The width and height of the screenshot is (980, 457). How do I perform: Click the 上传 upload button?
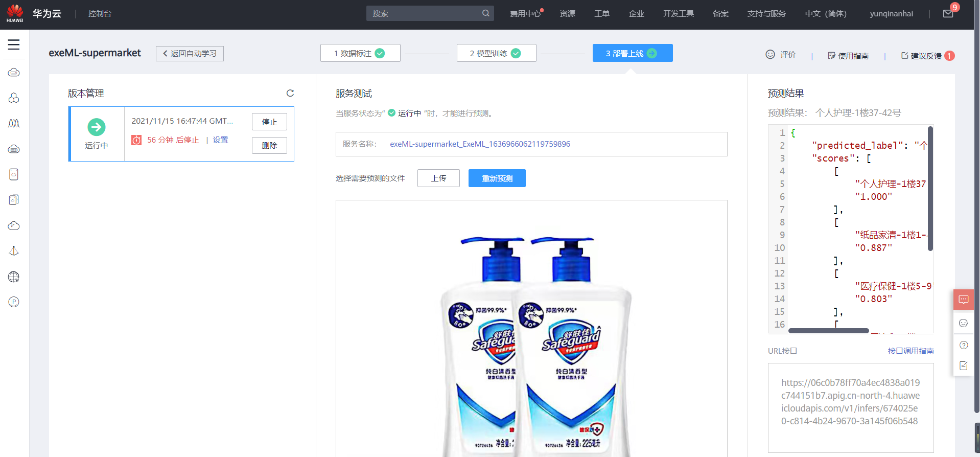(x=438, y=178)
